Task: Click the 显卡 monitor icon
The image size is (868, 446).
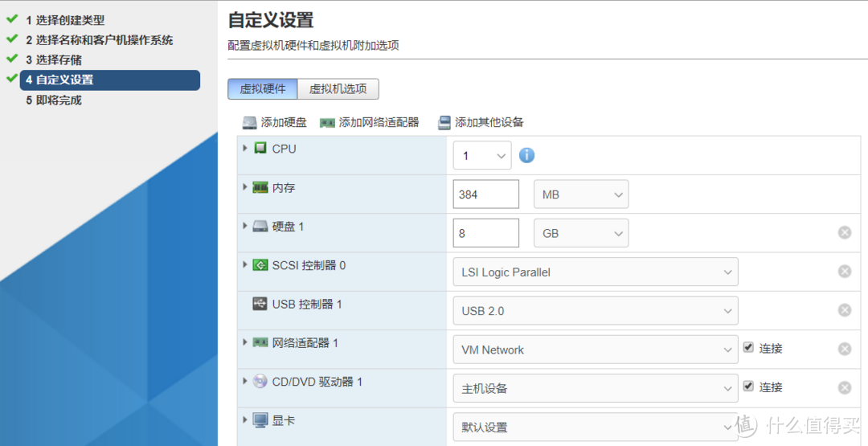Action: pos(260,420)
